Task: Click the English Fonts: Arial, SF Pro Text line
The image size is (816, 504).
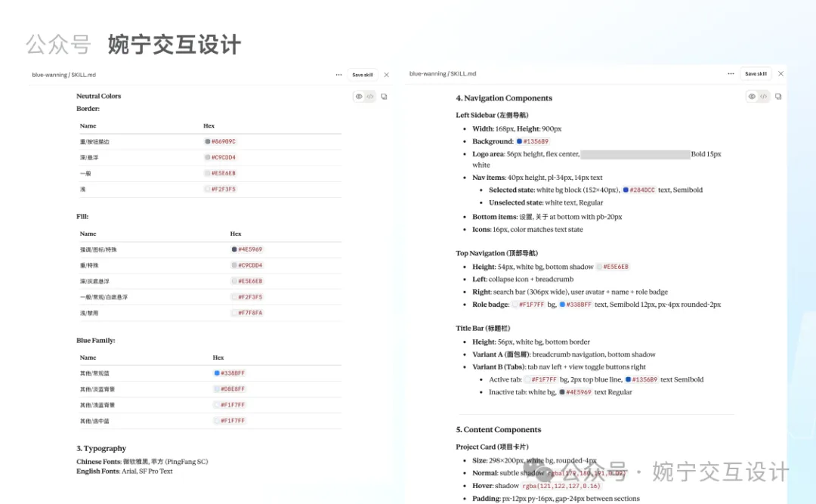Action: point(125,472)
